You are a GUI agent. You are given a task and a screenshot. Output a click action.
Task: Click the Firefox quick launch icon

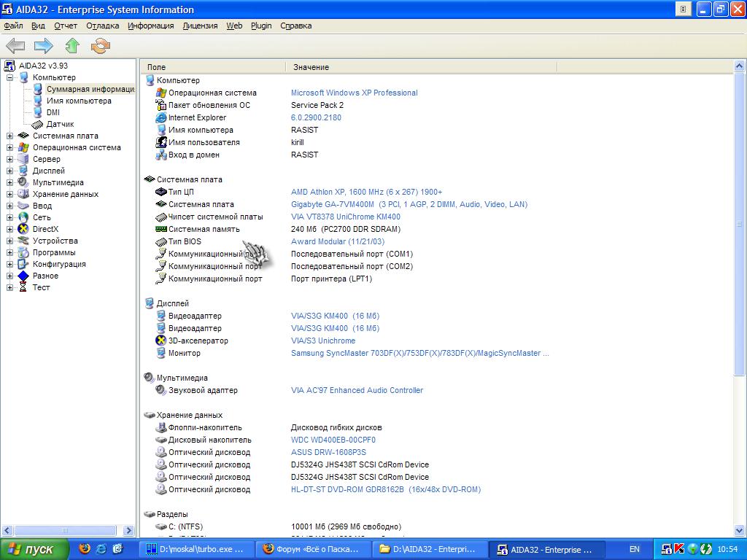pyautogui.click(x=85, y=548)
